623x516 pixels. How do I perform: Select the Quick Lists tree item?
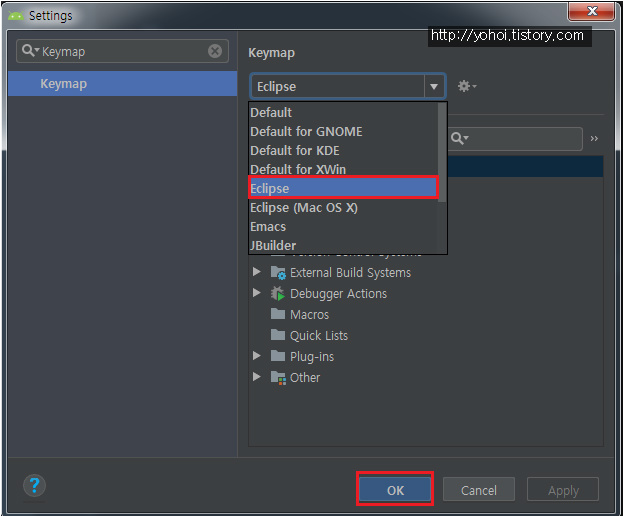click(319, 335)
